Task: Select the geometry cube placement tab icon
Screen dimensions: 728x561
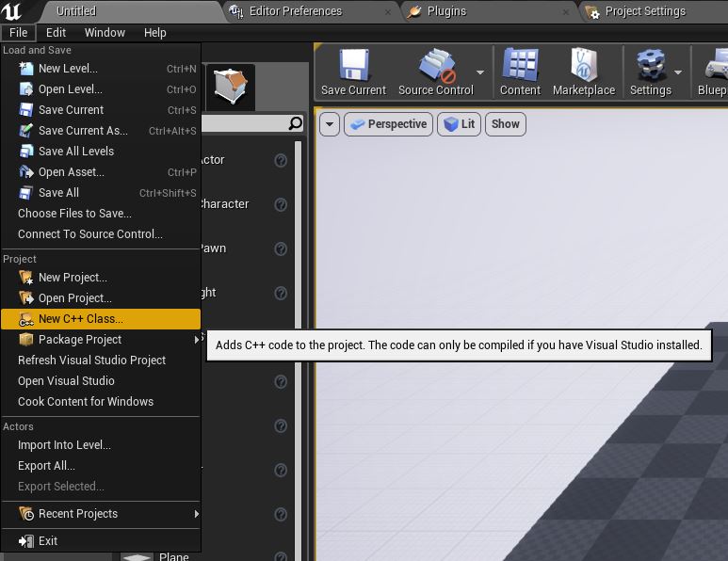Action: (231, 87)
